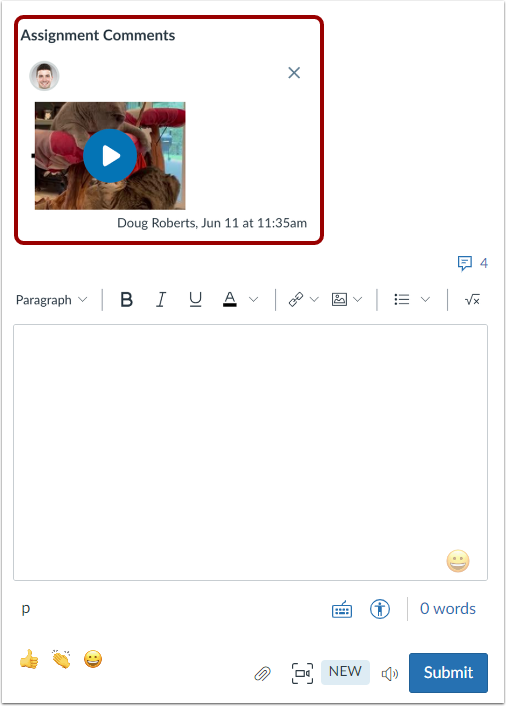Insert the clapping hands emoji
Screen dimensions: 506x706
click(61, 659)
